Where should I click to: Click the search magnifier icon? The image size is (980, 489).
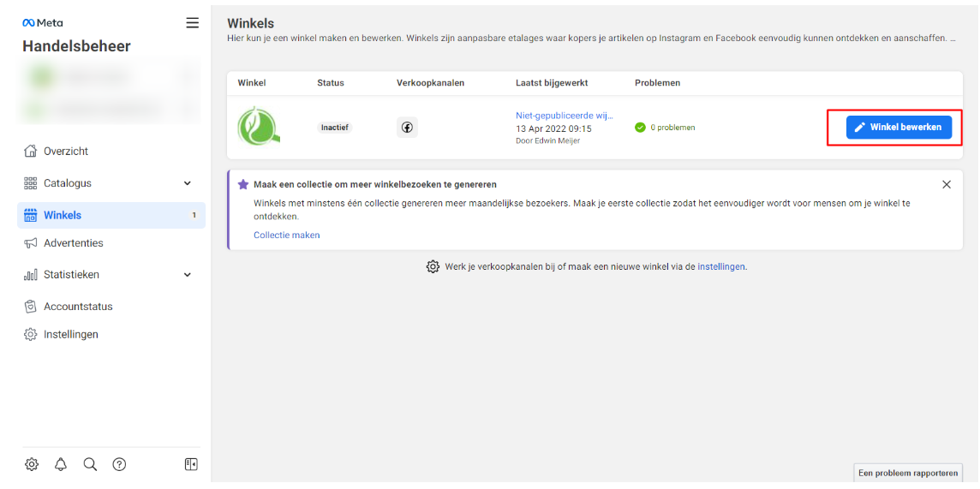point(90,464)
